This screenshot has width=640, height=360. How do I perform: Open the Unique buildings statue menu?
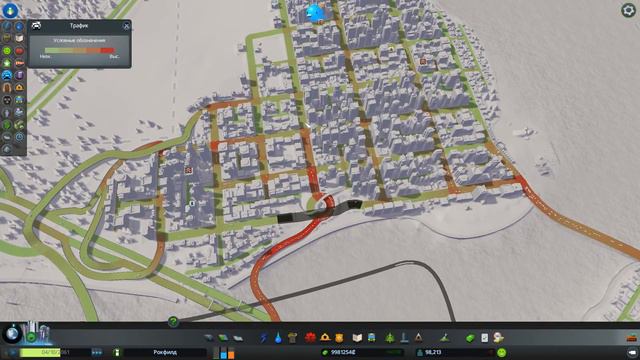point(404,338)
